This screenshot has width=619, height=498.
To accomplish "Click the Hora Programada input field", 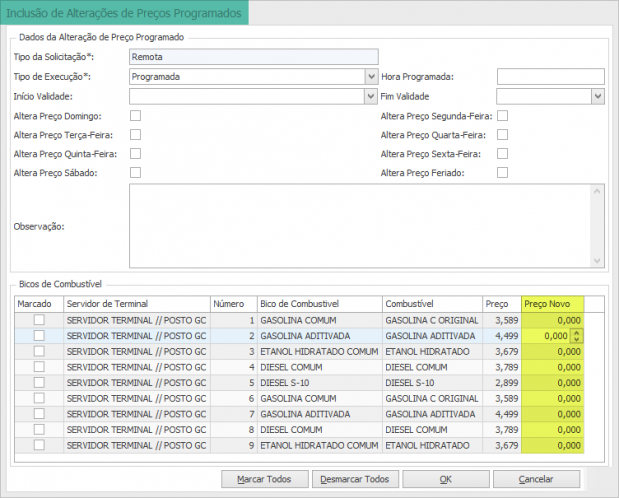I will 551,77.
